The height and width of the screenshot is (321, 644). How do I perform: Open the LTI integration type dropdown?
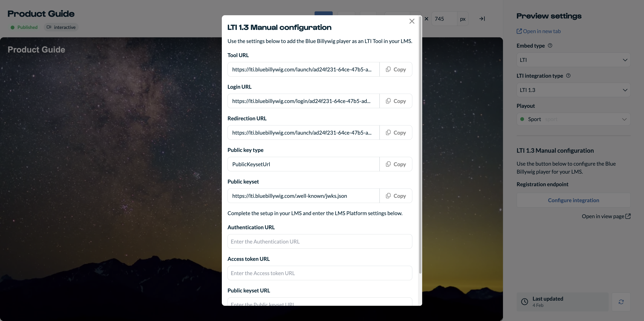point(573,90)
